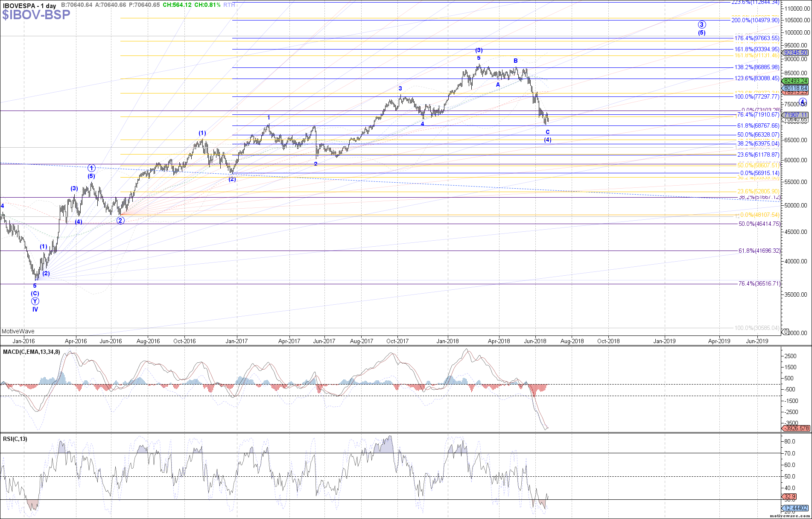Click the red 32.9 RSI value tag
Viewport: 812px width, 519px height.
790,496
